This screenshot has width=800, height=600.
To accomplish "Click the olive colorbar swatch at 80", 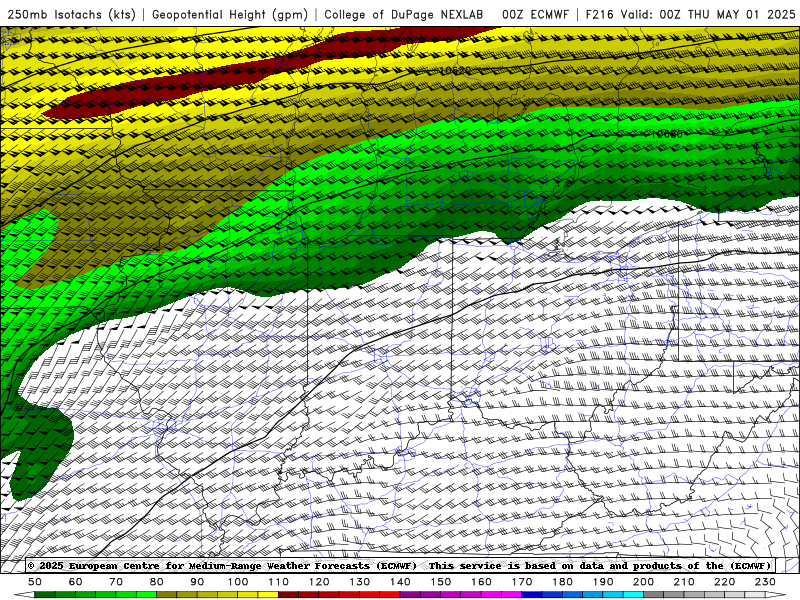I will (x=167, y=595).
